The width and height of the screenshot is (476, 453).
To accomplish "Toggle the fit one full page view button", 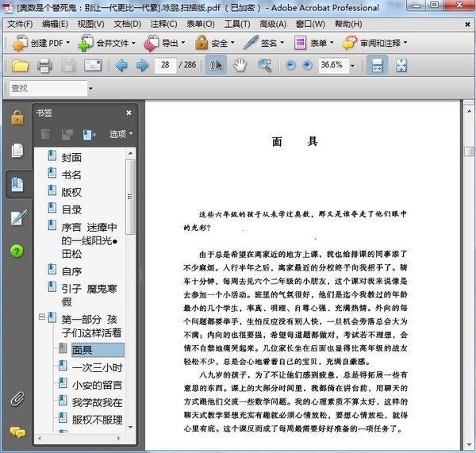I will click(401, 65).
